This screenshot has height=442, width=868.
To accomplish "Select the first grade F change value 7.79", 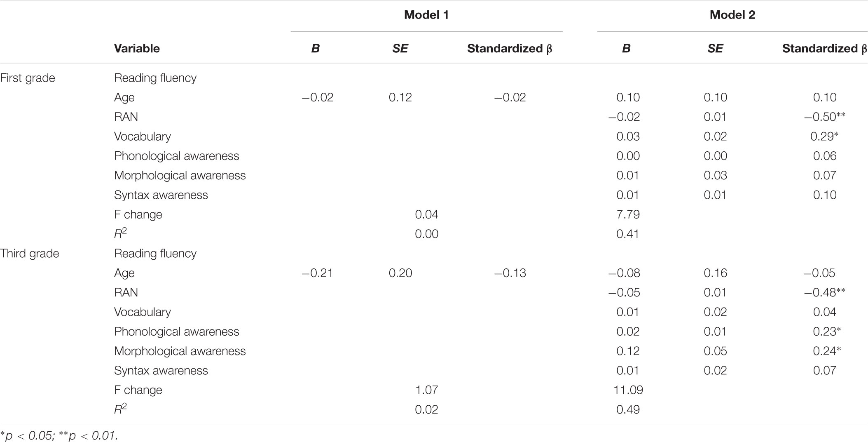I will pyautogui.click(x=628, y=214).
